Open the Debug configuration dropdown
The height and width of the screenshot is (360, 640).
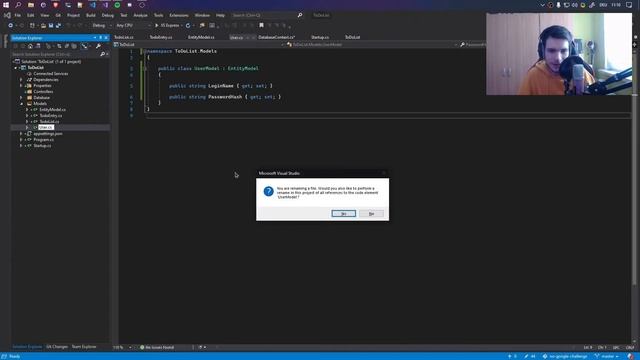(x=101, y=25)
